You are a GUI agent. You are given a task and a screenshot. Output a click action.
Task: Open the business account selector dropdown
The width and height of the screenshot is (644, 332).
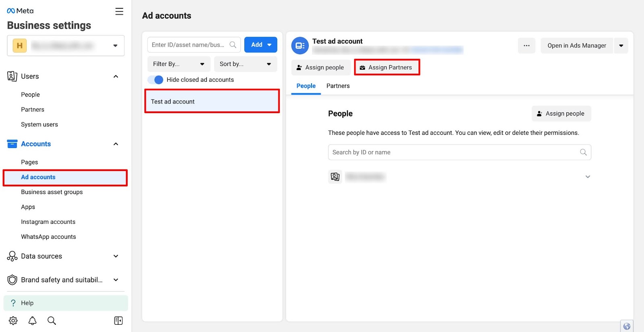click(x=66, y=45)
